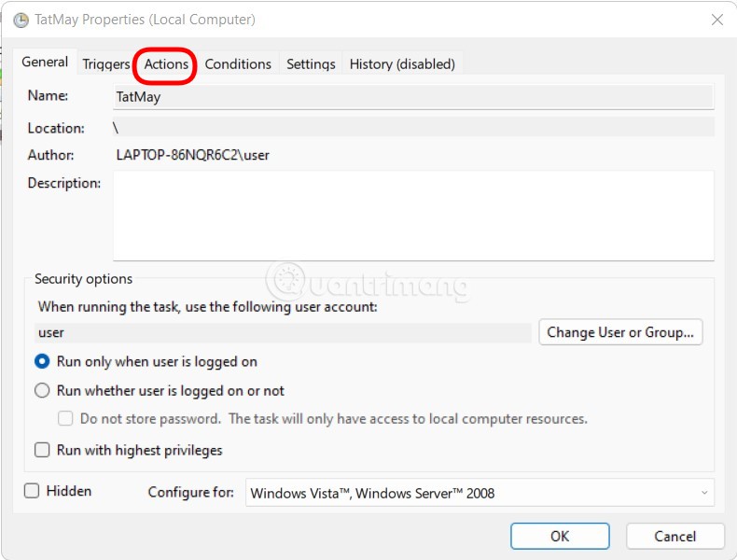Toggle Do not store password checkbox
The height and width of the screenshot is (560, 737).
pyautogui.click(x=65, y=418)
